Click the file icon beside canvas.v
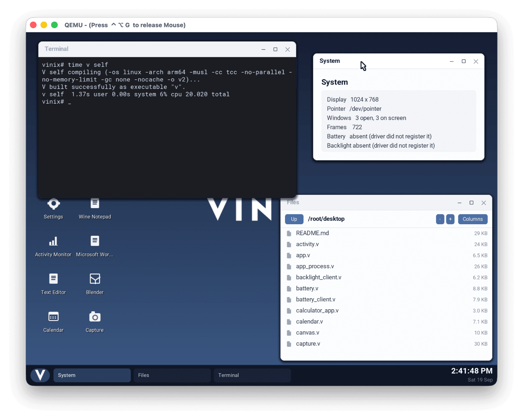This screenshot has height=420, width=523. [x=289, y=333]
